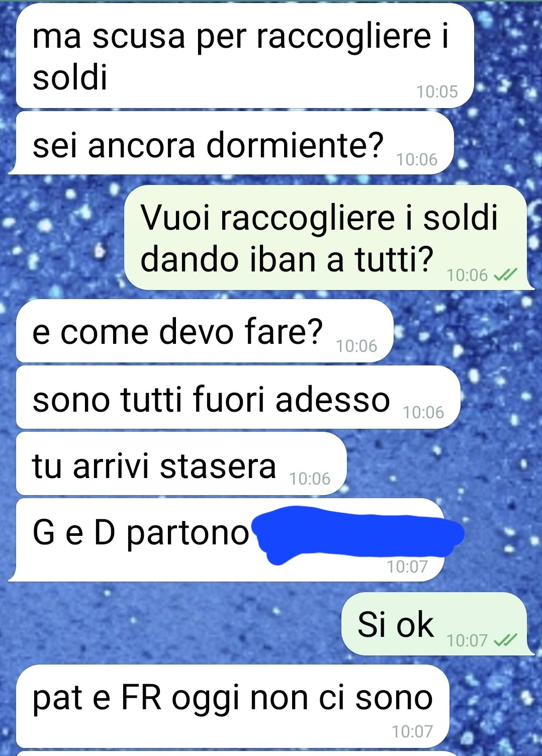The height and width of the screenshot is (756, 542).
Task: Tap the 'pat e FR oggi non ci sono' message
Action: [232, 706]
